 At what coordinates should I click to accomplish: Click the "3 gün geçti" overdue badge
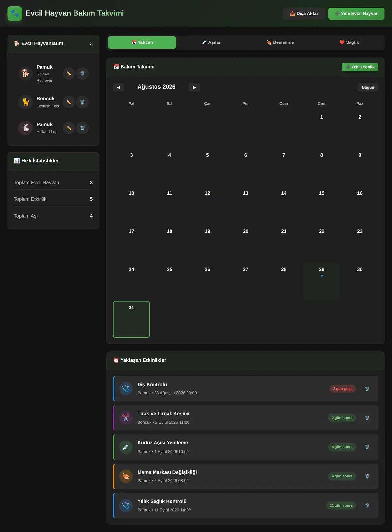coord(343,389)
